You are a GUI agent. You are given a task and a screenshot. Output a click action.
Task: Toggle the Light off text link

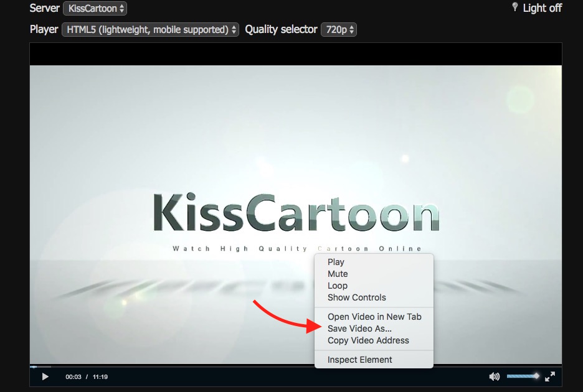[542, 8]
